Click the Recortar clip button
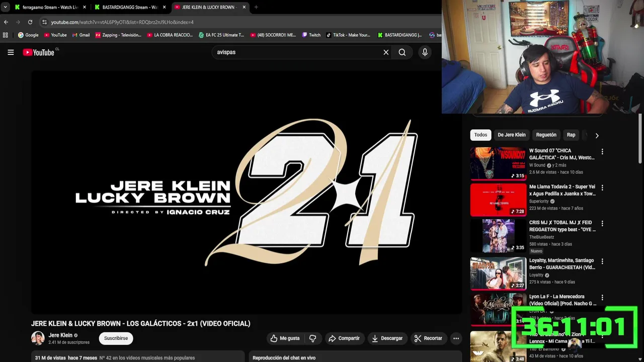This screenshot has width=644, height=362. click(428, 338)
